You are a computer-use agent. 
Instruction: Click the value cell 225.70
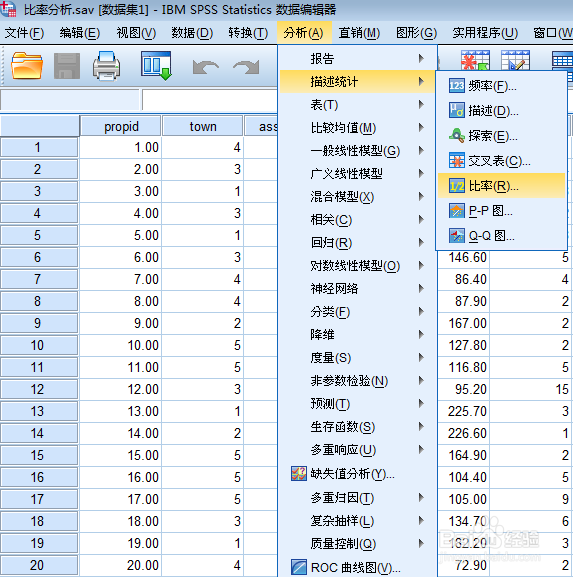coord(464,411)
